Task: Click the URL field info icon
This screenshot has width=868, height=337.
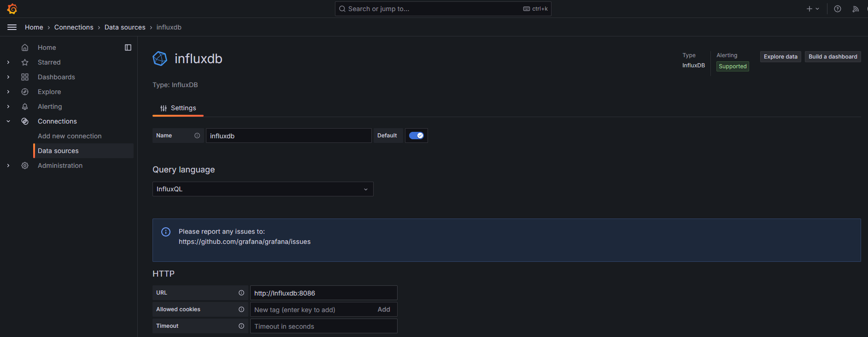Action: [x=241, y=293]
